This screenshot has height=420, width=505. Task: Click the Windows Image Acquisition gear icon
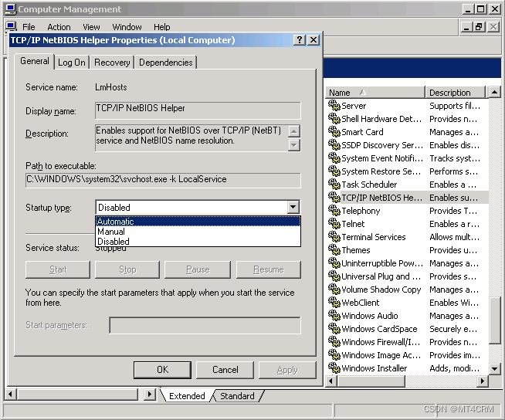click(334, 354)
